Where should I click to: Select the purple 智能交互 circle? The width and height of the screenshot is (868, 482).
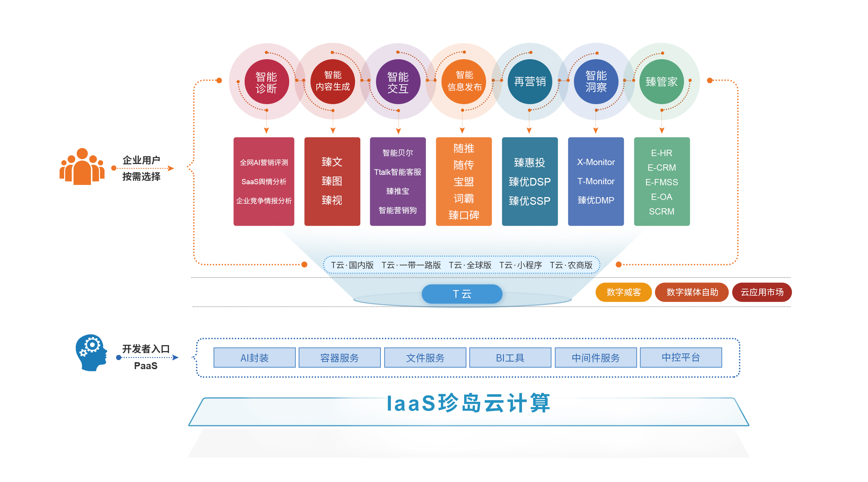[398, 82]
